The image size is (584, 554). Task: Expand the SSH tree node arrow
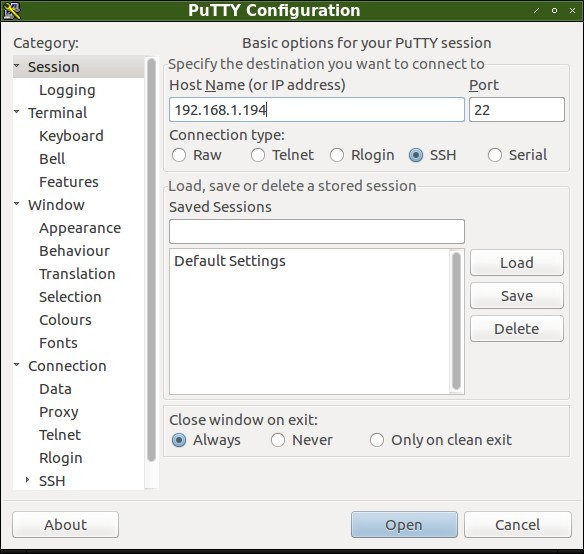(x=27, y=480)
